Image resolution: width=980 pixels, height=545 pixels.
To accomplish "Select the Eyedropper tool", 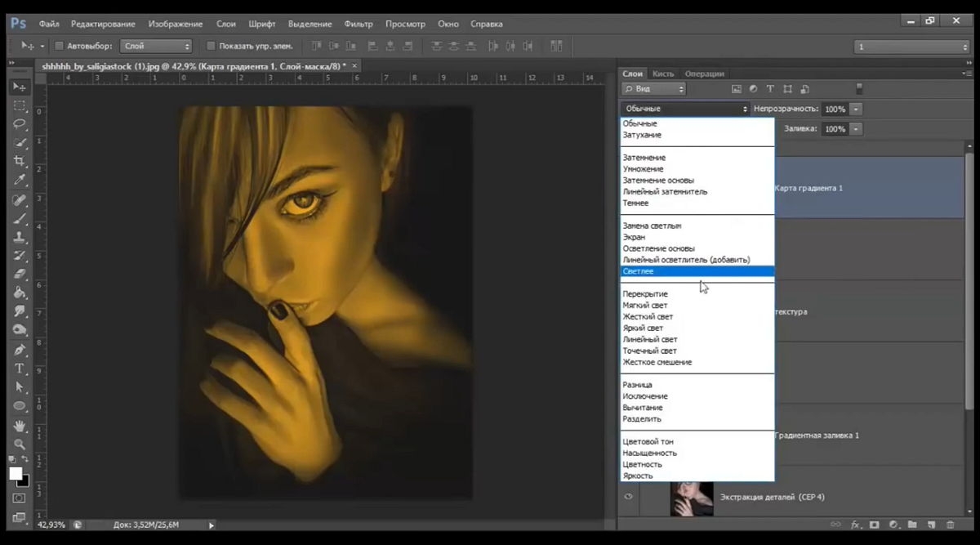I will [x=20, y=181].
